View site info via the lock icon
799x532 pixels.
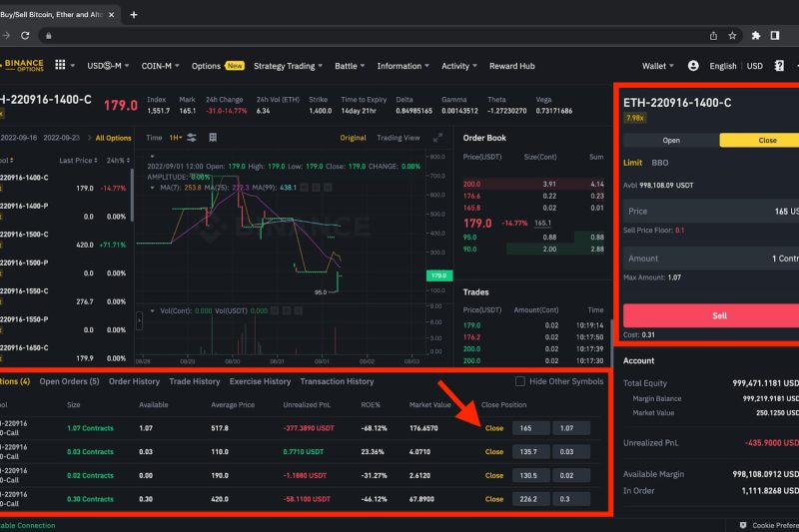48,36
